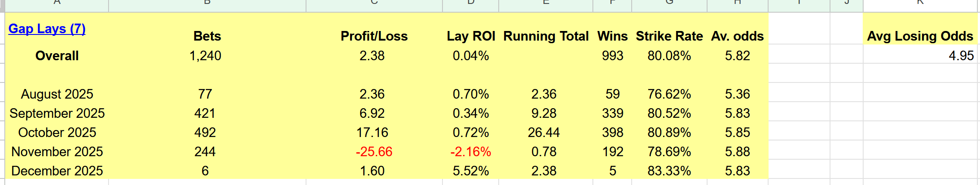Image resolution: width=980 pixels, height=185 pixels.
Task: Click the 4.95 average losing odds value
Action: click(x=961, y=56)
